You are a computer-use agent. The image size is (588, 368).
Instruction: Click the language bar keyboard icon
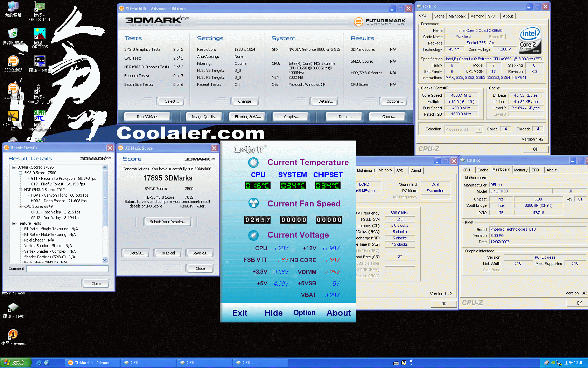pos(396,363)
